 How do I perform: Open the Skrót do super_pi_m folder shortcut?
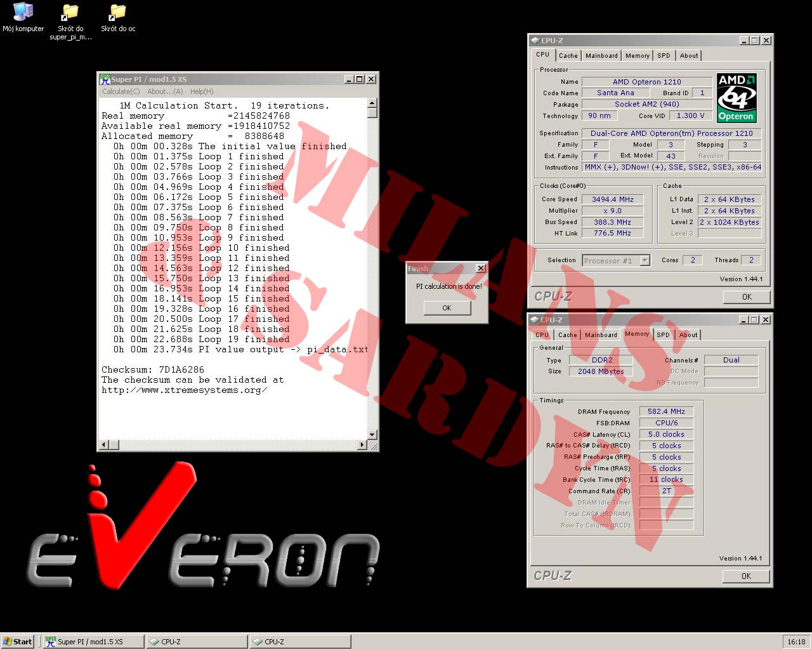[x=70, y=22]
